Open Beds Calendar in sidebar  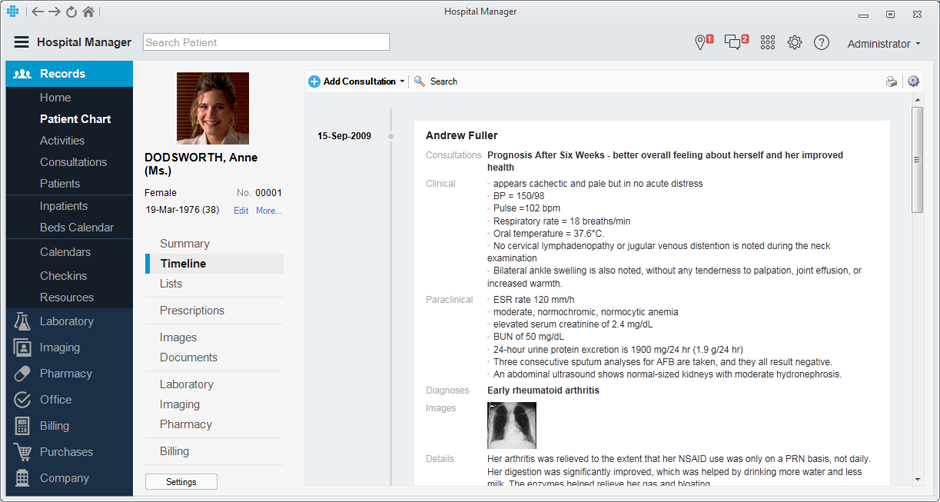(77, 228)
